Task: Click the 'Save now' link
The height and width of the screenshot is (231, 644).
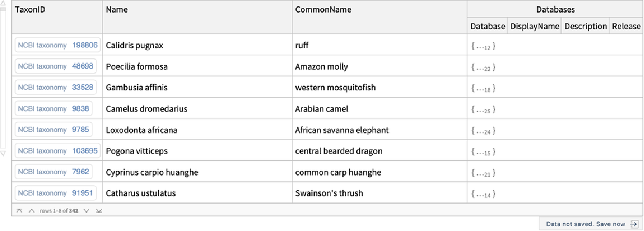Action: click(611, 224)
